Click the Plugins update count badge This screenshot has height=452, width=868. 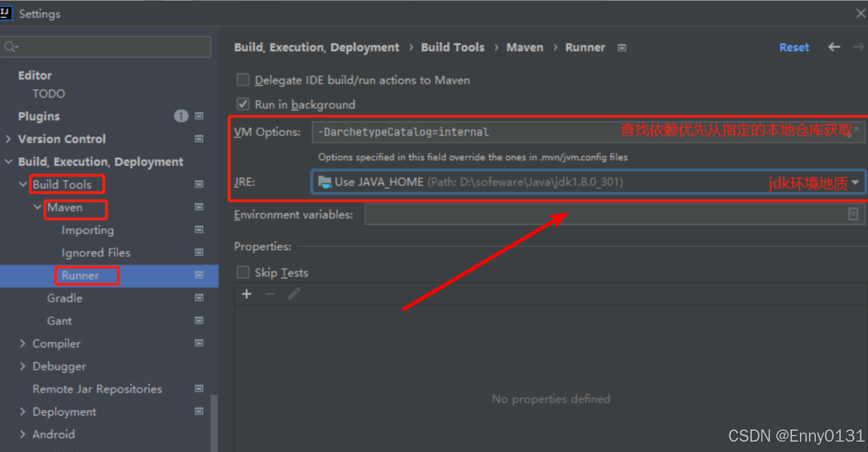[181, 116]
